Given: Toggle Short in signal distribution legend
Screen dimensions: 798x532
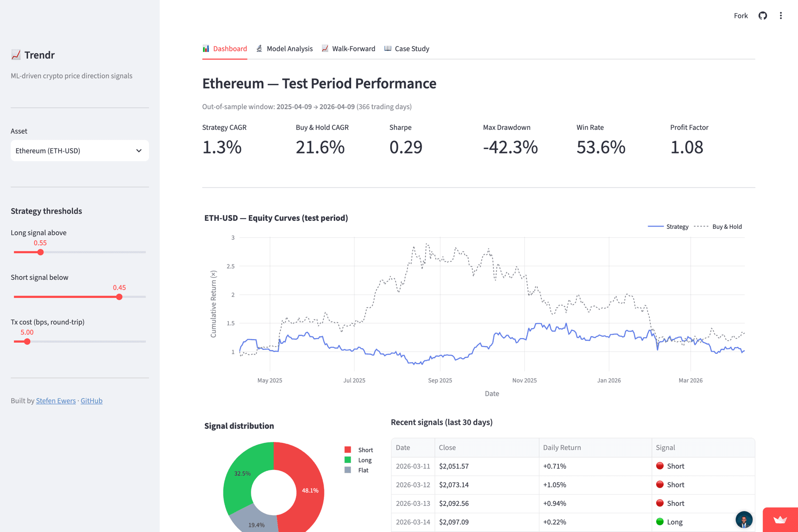Looking at the screenshot, I should 359,450.
